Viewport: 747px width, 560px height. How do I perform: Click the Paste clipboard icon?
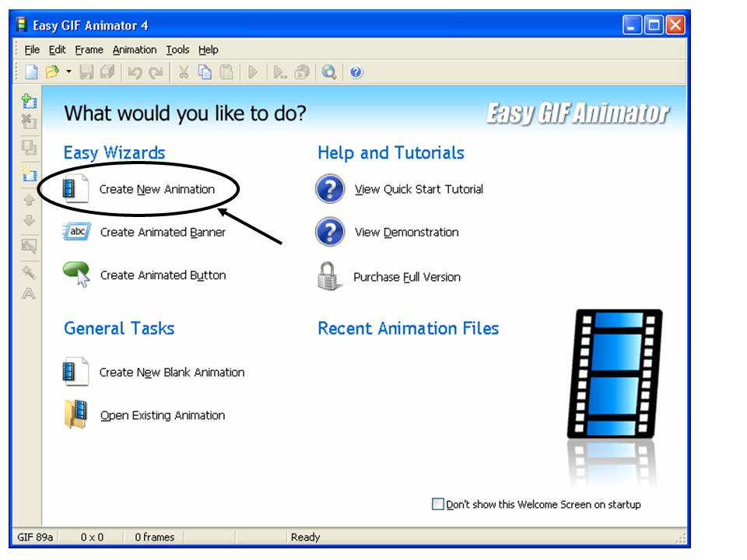226,72
